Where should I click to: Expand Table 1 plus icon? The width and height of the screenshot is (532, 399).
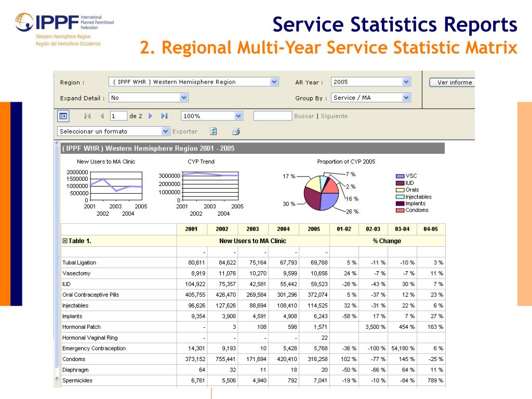(65, 241)
